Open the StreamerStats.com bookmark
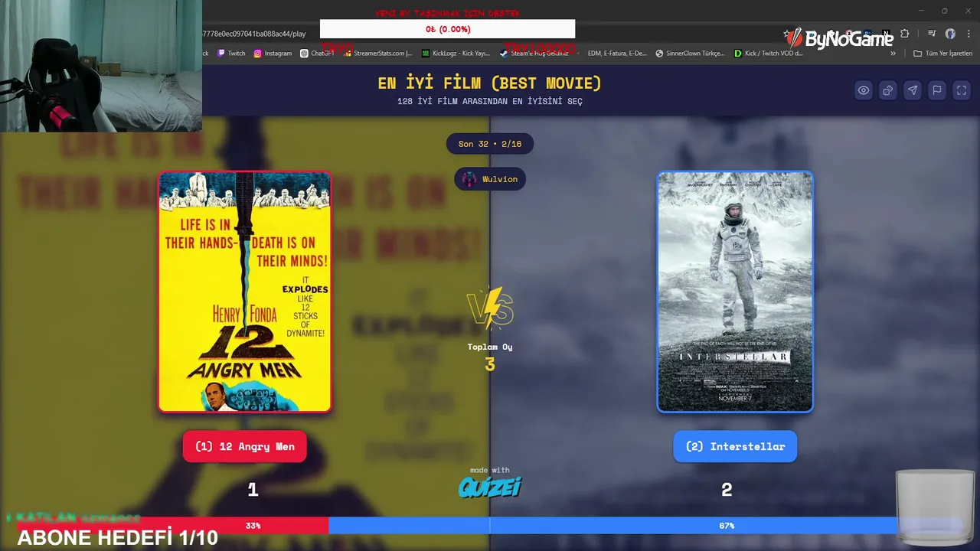Screen dimensions: 980x551 coord(377,54)
